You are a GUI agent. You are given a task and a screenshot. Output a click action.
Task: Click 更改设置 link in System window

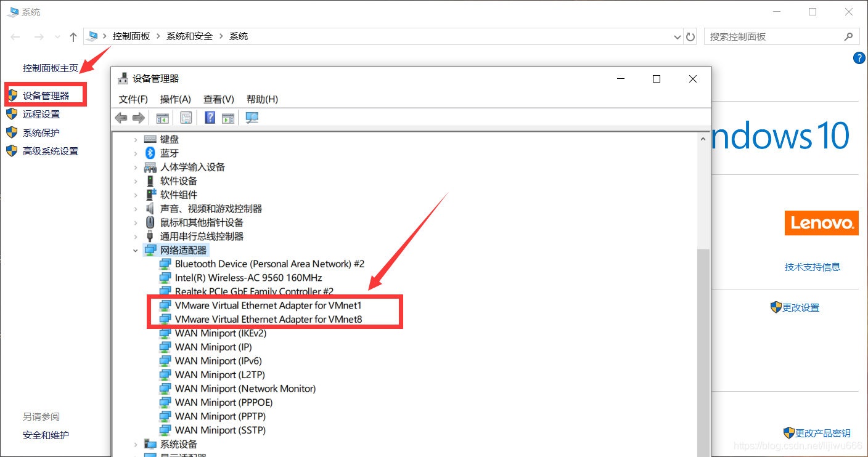click(801, 307)
